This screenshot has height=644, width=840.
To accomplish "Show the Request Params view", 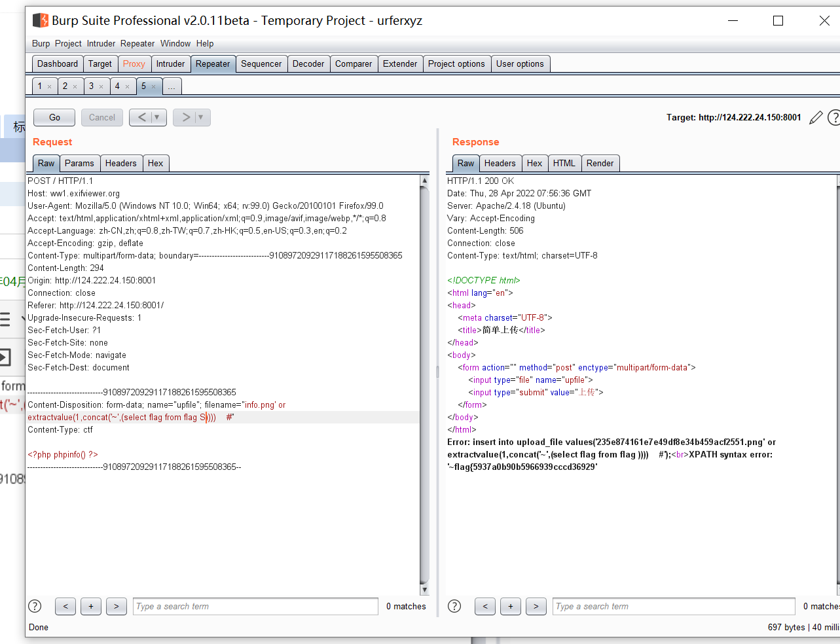I will pyautogui.click(x=79, y=163).
